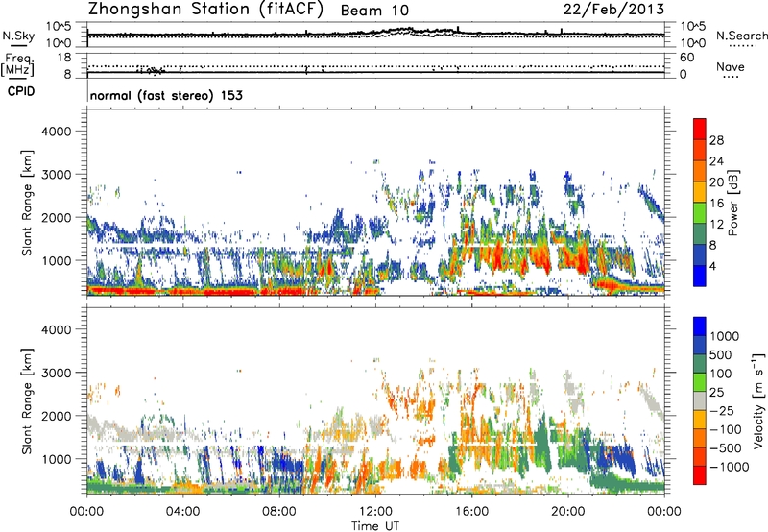Image resolution: width=768 pixels, height=532 pixels.
Task: Click the "4000" tick on power panel
Action: pyautogui.click(x=56, y=132)
